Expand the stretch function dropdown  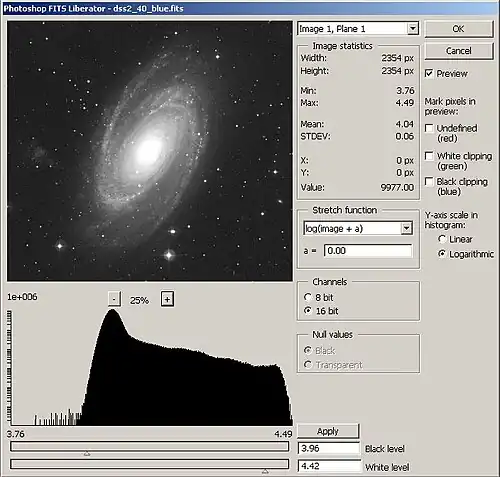click(x=406, y=228)
